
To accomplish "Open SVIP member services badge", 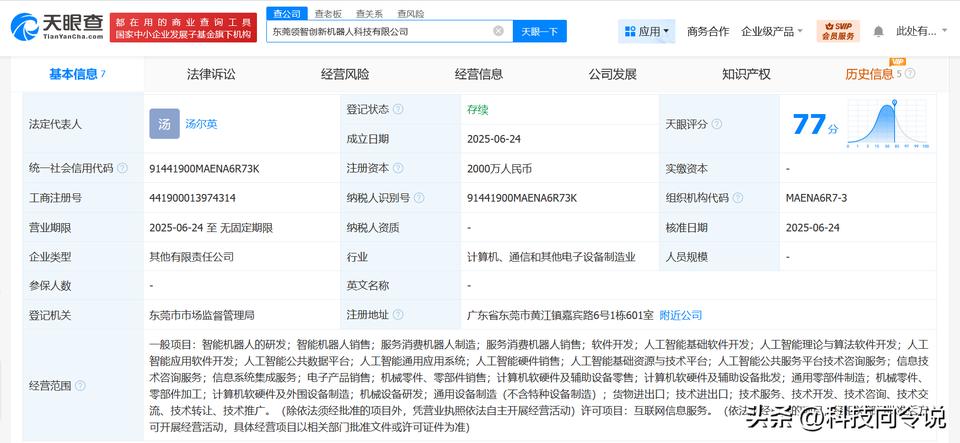I will (838, 31).
